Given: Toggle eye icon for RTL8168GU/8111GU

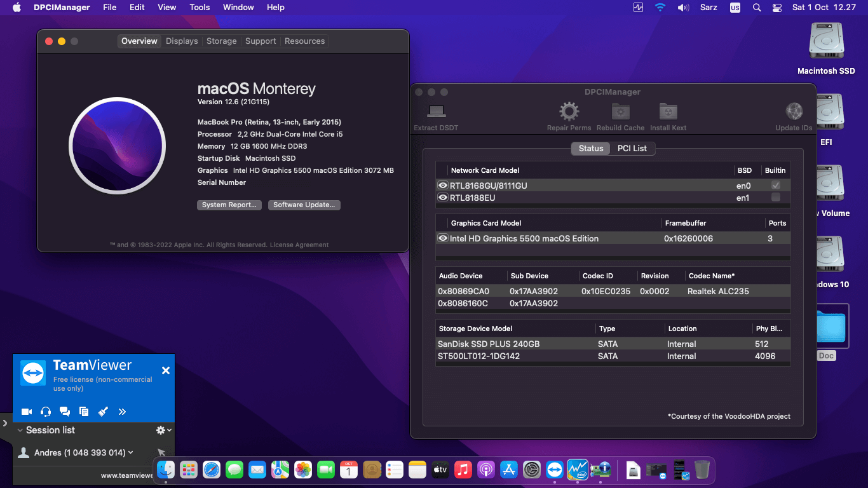Looking at the screenshot, I should pos(443,186).
